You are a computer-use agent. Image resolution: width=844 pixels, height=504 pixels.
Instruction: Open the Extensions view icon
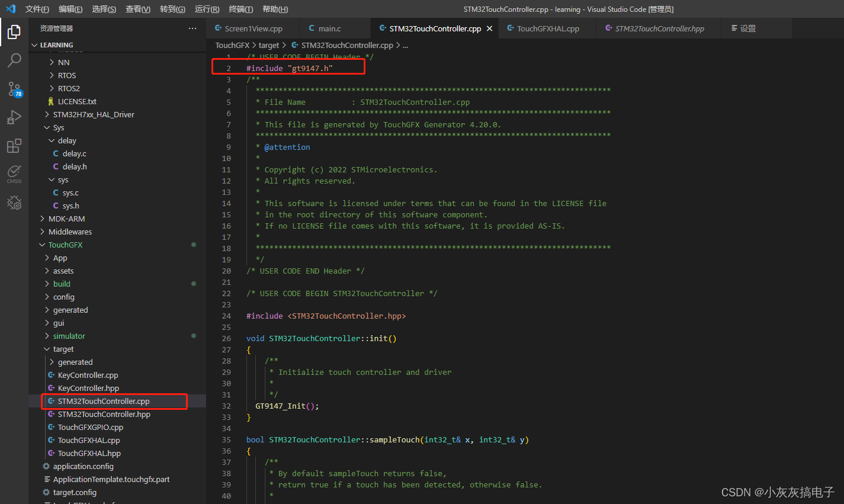pos(14,146)
